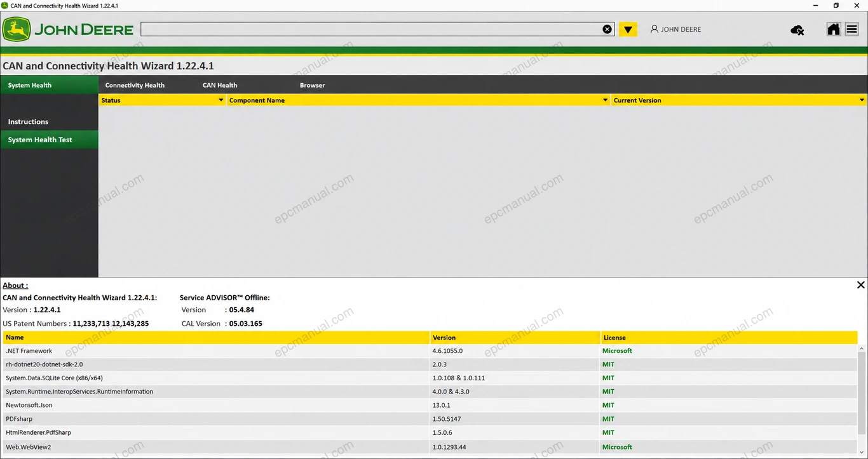Select the Web.WebView2 row name
The height and width of the screenshot is (459, 868).
(29, 447)
